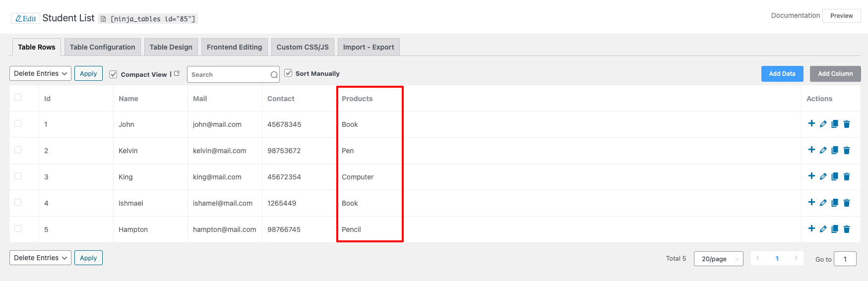This screenshot has width=868, height=281.
Task: Open the Documentation link
Action: coord(795,15)
